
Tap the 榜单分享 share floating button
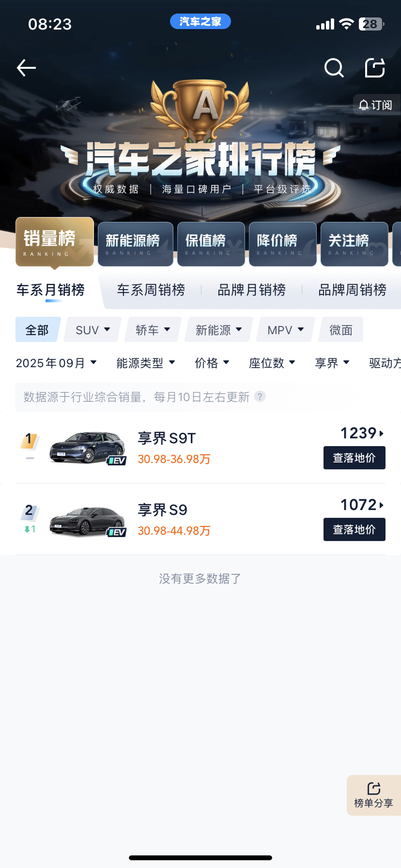point(373,795)
